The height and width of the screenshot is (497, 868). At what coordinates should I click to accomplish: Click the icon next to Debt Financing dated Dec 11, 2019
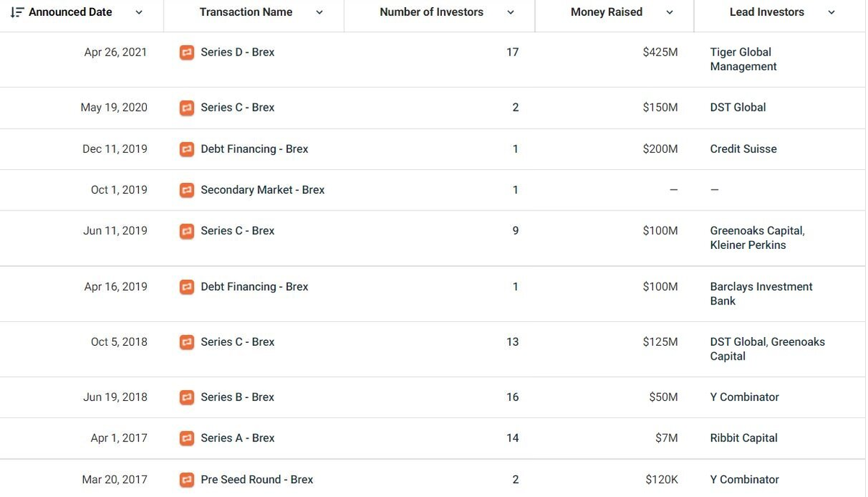point(187,149)
